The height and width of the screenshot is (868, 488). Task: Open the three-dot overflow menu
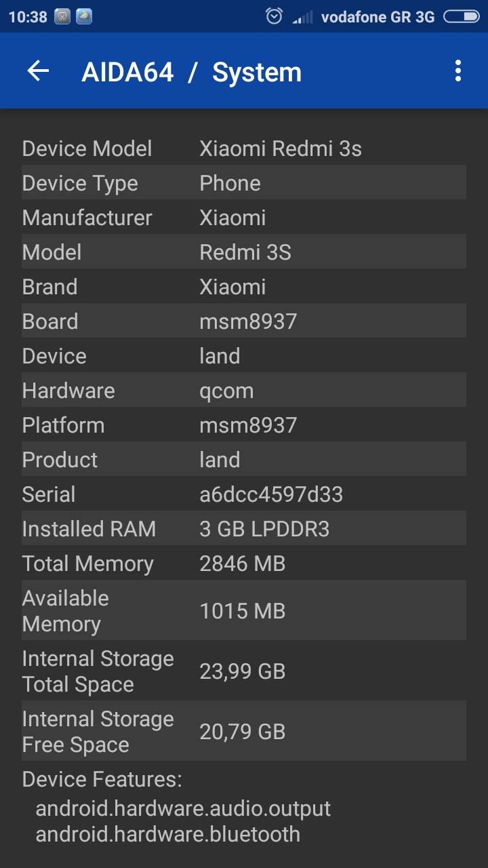[458, 71]
